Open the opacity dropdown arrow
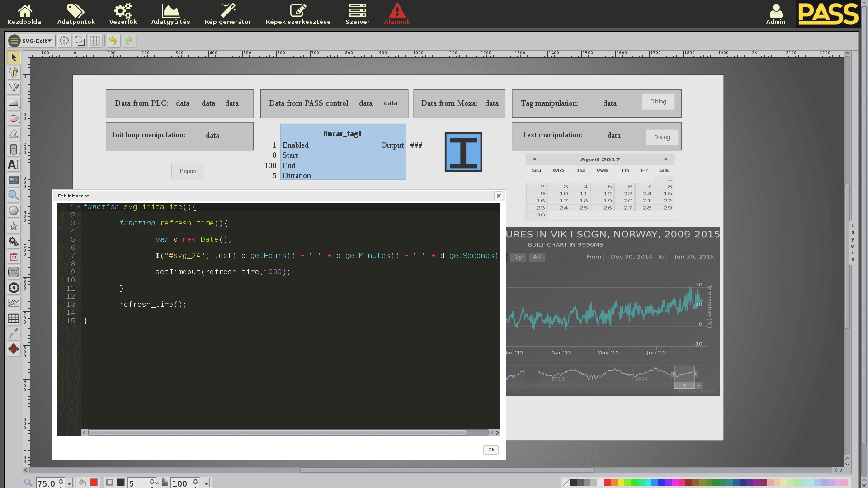 [206, 483]
